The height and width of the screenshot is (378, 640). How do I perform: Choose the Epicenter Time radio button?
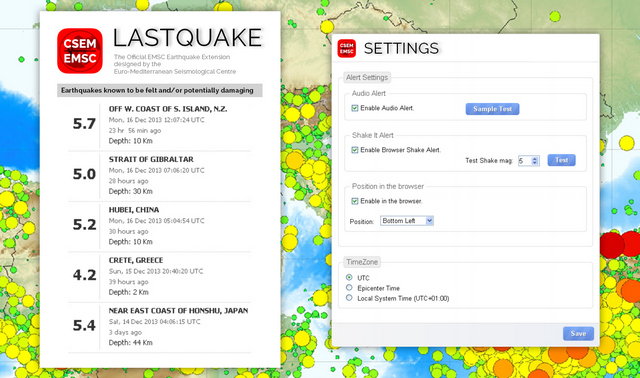pyautogui.click(x=349, y=288)
